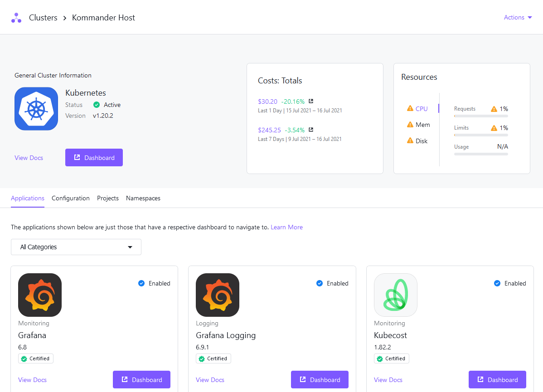The height and width of the screenshot is (392, 543).
Task: Click the Grafana monitoring app logo
Action: tap(40, 295)
